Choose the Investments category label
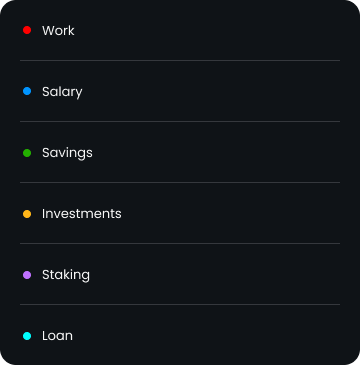Screen dimensions: 360x365 82,214
